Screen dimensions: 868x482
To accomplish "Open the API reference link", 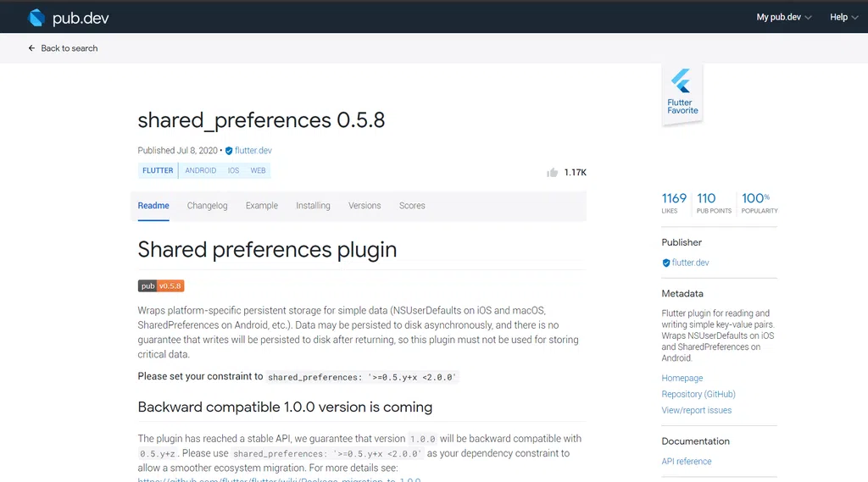I will (687, 462).
